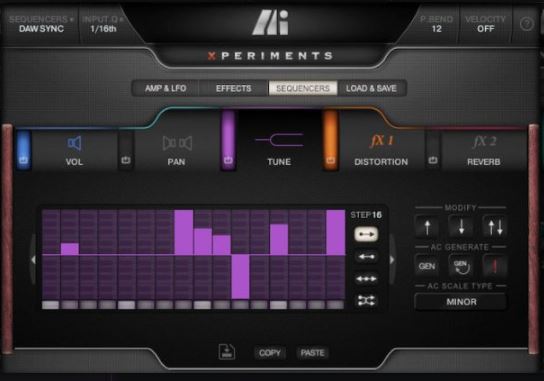Select the random shuffle playback icon
544x381 pixels.
[366, 300]
